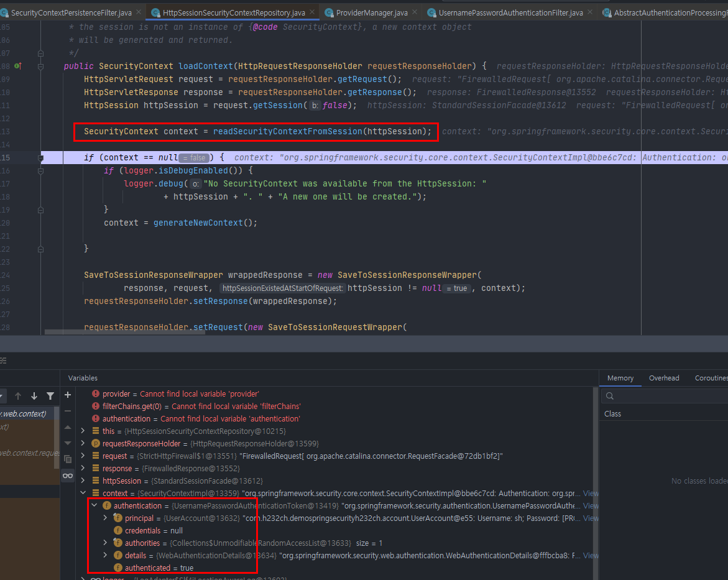Viewport: 728px width, 580px height.
Task: Click the loadContext method name
Action: pos(206,66)
